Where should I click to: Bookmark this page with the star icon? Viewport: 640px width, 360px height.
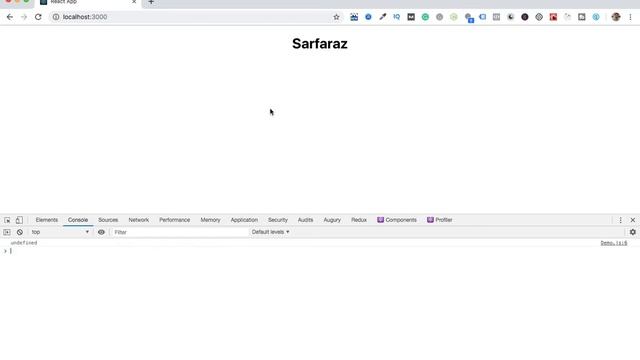point(336,17)
